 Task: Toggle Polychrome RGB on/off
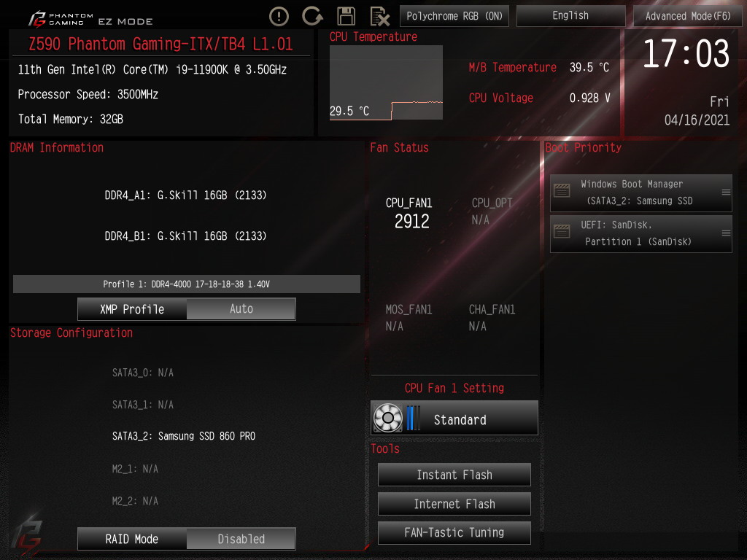[x=454, y=16]
